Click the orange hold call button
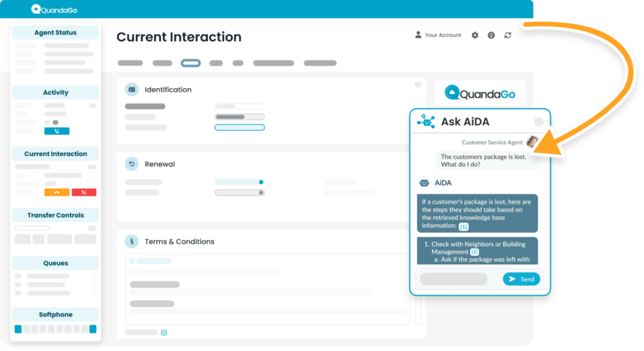This screenshot has height=351, width=644. tap(57, 192)
